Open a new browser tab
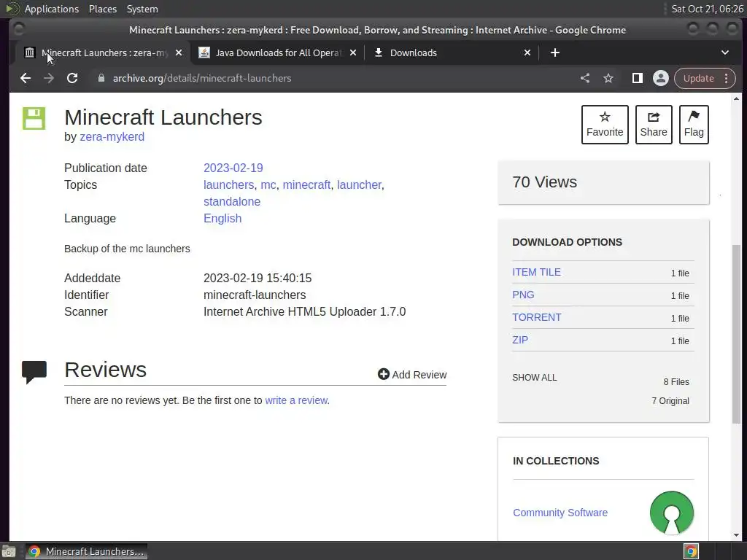Viewport: 747px width, 560px height. pos(555,52)
